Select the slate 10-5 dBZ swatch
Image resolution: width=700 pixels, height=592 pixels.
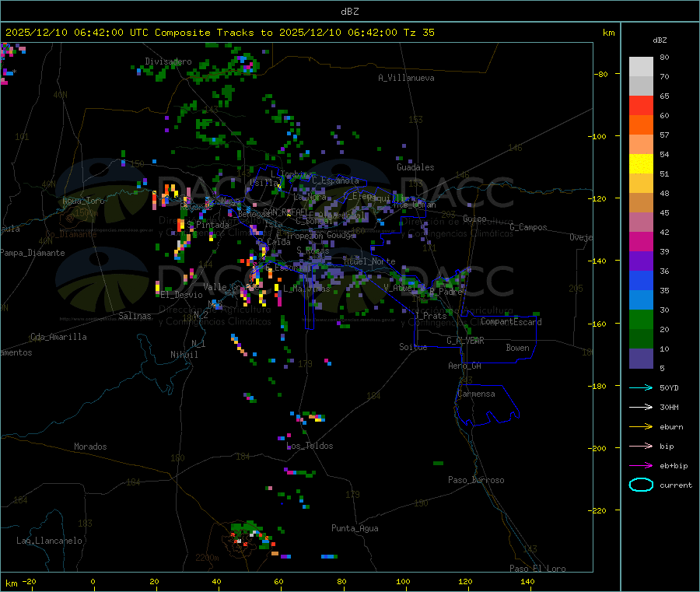pyautogui.click(x=641, y=359)
